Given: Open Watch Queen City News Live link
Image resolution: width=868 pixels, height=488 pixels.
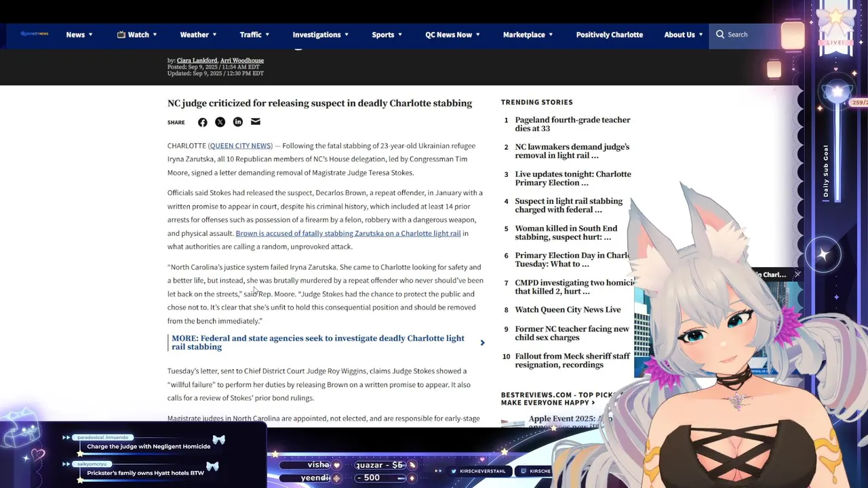Looking at the screenshot, I should point(568,310).
